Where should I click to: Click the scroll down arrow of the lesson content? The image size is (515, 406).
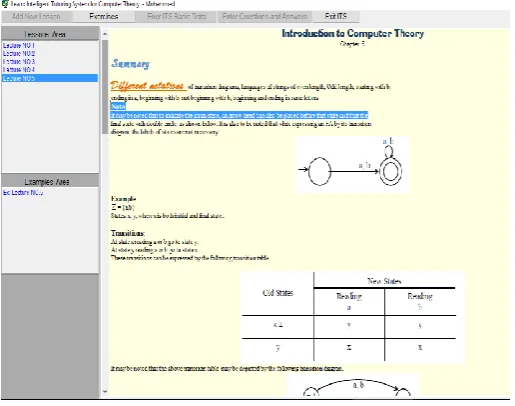[x=105, y=391]
